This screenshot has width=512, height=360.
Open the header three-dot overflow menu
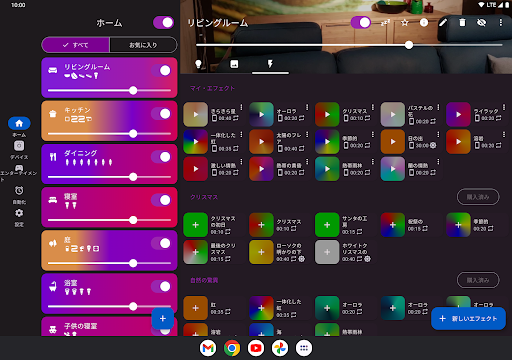pyautogui.click(x=500, y=23)
